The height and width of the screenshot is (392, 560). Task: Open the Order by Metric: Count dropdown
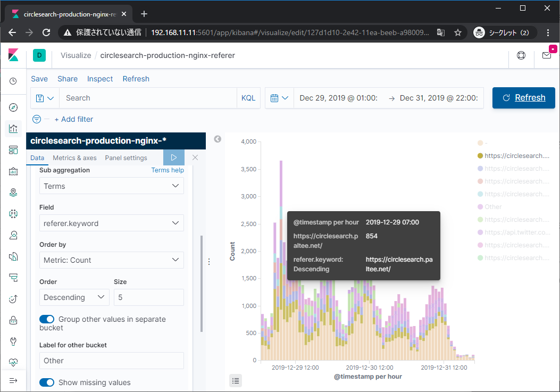[112, 260]
